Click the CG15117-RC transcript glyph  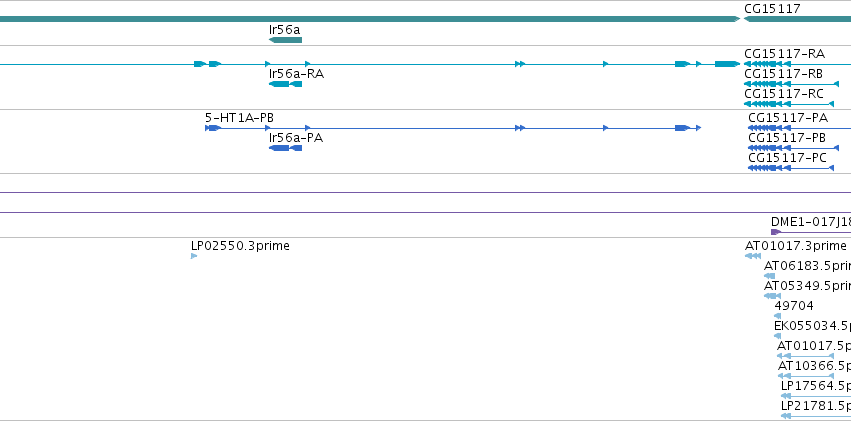click(x=789, y=104)
